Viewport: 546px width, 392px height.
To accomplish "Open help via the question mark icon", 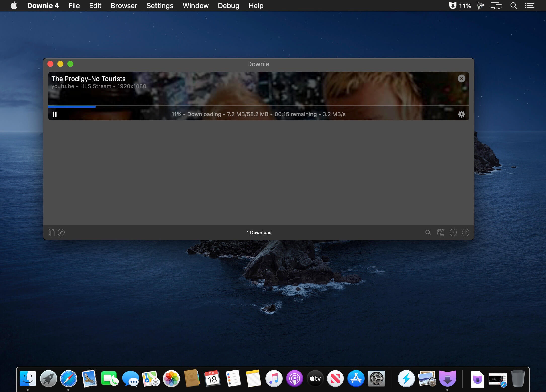I will coord(466,232).
